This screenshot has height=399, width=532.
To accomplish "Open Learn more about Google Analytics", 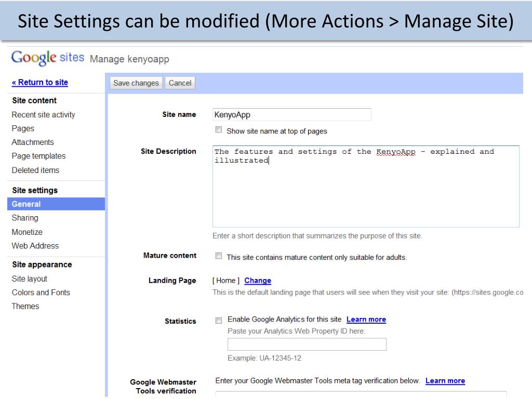I will coord(366,320).
